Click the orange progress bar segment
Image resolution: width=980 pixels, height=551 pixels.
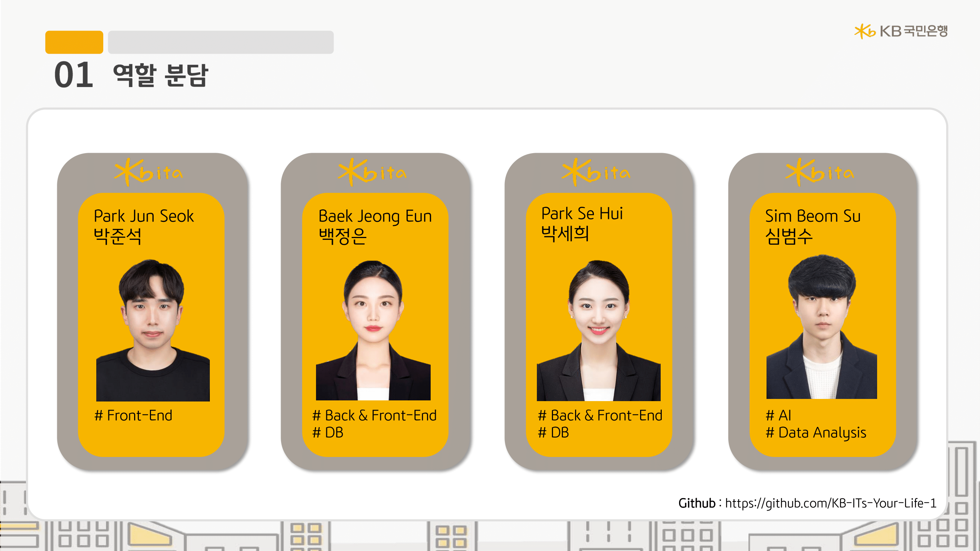(74, 42)
